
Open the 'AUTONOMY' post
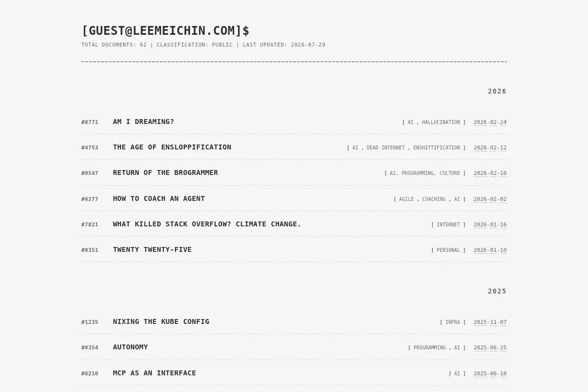point(130,347)
